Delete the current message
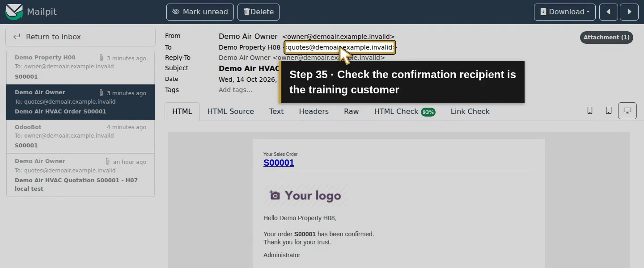Screen dimensions: 644x268 (258, 12)
